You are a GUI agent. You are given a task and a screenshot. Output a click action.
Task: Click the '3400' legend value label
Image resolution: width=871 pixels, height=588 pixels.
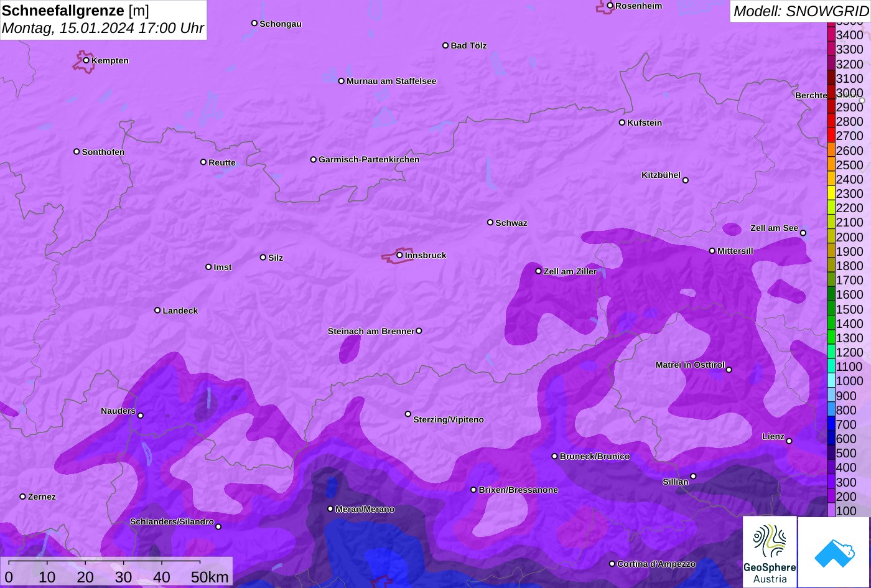tap(849, 35)
